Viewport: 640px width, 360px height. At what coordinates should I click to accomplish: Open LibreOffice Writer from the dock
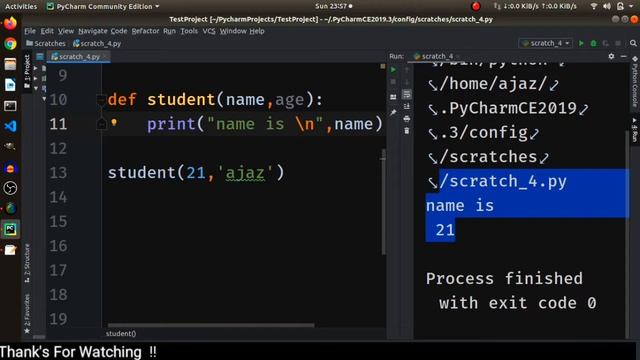[x=10, y=85]
